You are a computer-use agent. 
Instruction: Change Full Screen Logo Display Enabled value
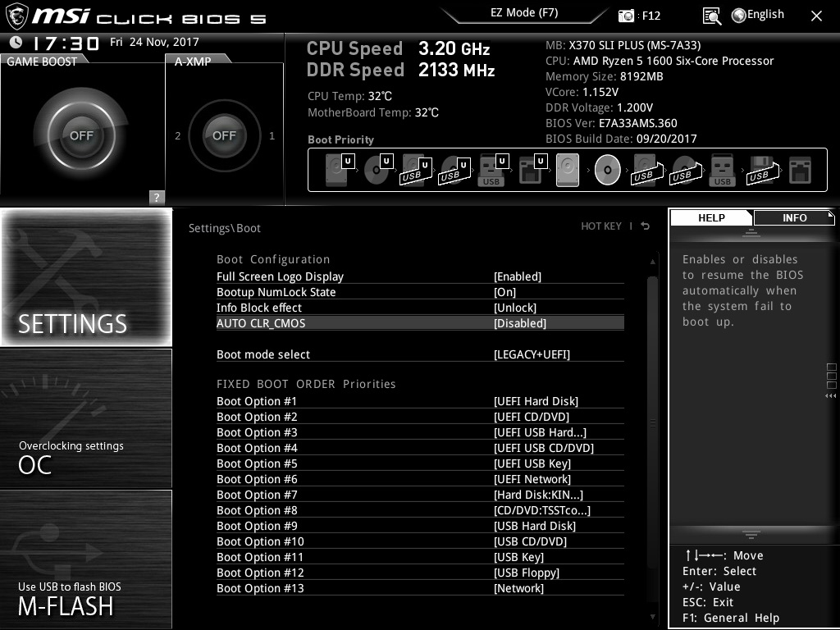tap(517, 276)
